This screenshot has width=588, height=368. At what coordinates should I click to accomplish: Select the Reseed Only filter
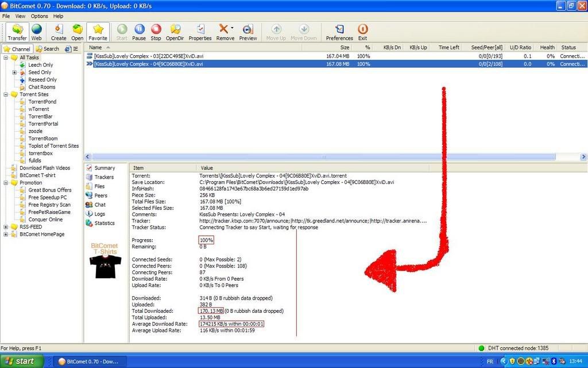pos(42,79)
